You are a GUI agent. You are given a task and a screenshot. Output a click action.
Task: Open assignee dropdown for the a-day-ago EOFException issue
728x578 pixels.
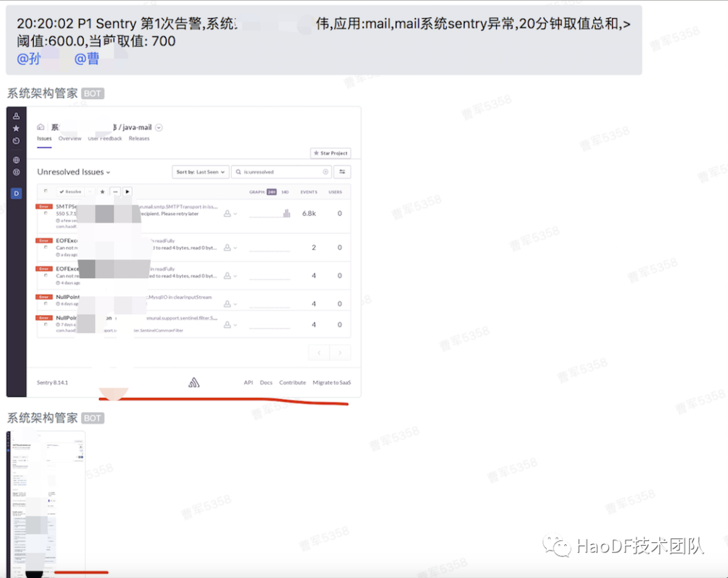pyautogui.click(x=231, y=248)
